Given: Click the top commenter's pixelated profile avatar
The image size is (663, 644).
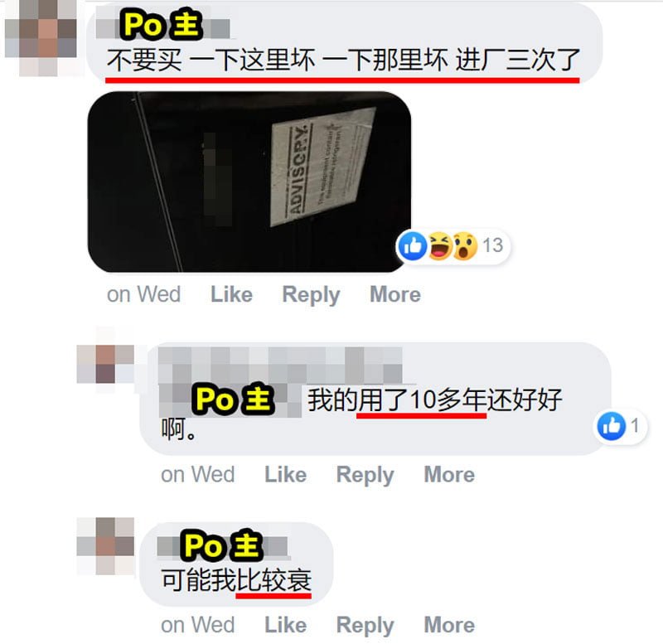Looking at the screenshot, I should coord(41,38).
